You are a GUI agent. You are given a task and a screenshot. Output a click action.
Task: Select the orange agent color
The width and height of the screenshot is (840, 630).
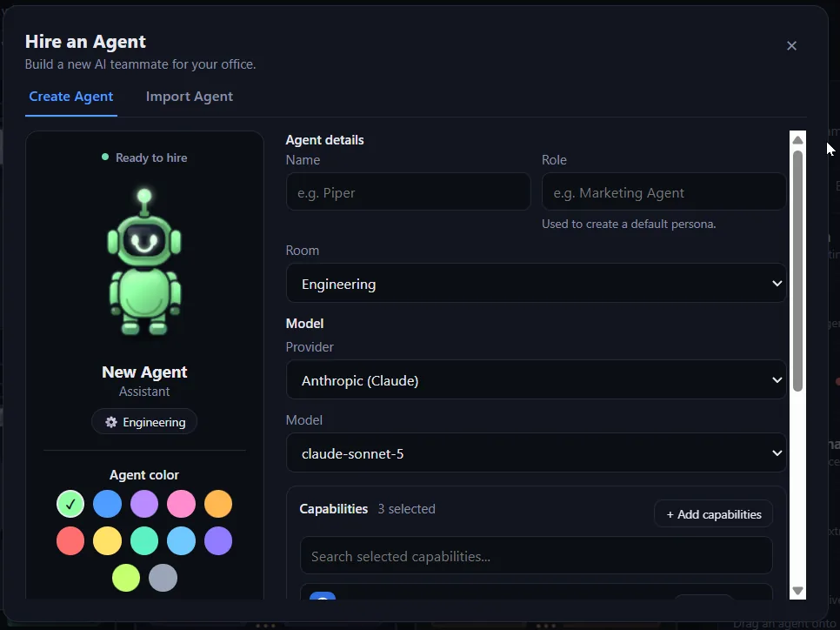[x=218, y=504]
